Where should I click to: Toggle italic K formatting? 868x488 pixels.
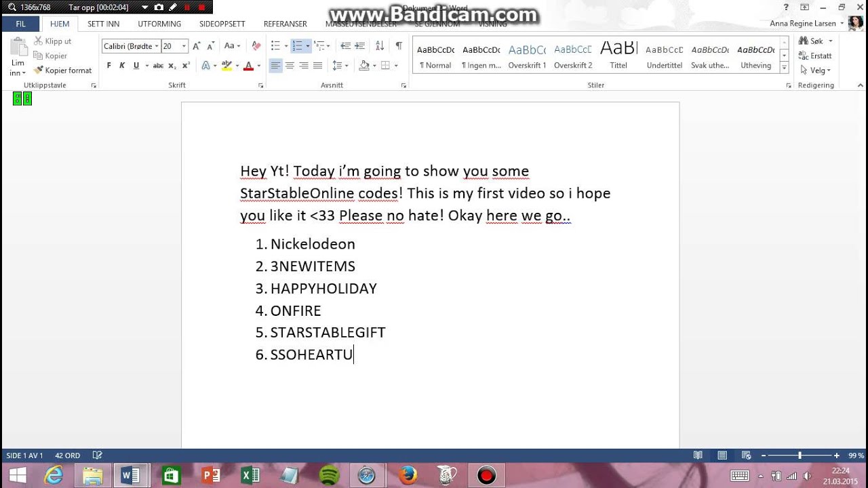pyautogui.click(x=122, y=66)
